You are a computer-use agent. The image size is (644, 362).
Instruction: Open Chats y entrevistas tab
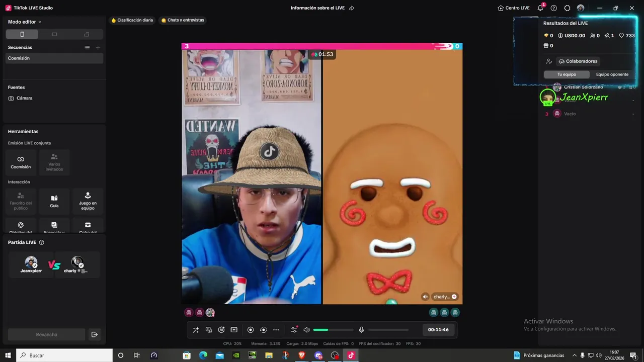click(183, 20)
